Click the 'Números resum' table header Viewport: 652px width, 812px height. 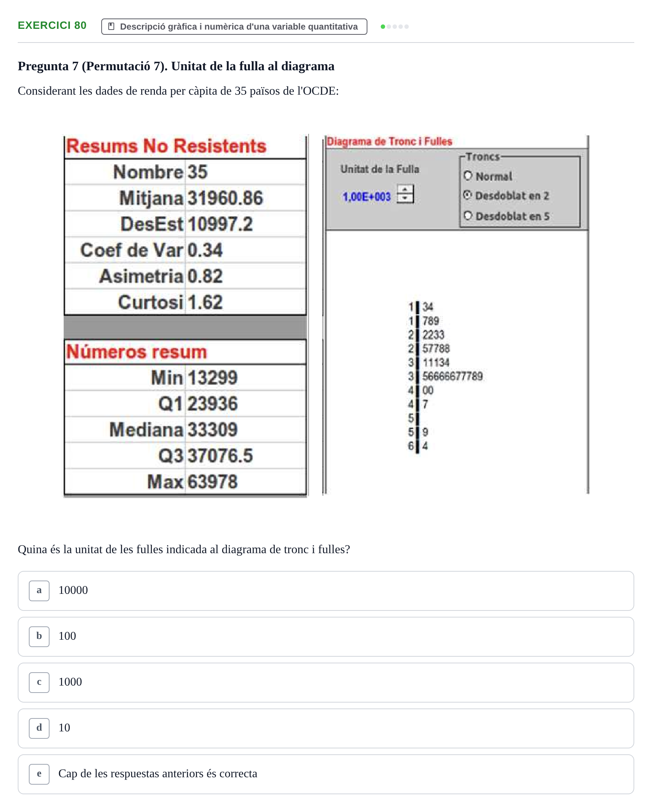pyautogui.click(x=137, y=352)
